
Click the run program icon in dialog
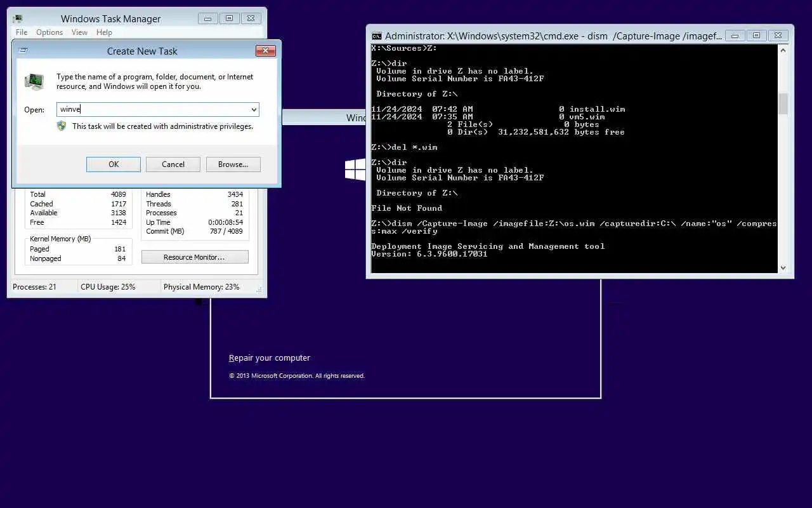[x=34, y=81]
